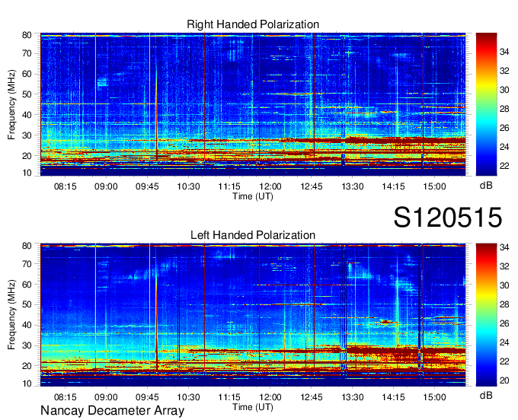Click "14:15" time tick under Right Handed plot

394,186
